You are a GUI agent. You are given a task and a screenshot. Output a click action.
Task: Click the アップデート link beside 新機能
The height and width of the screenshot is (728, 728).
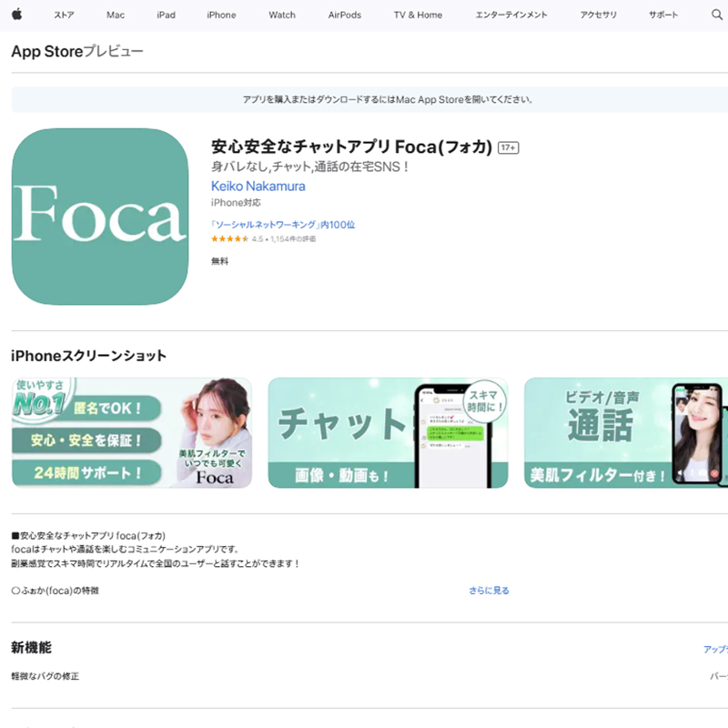[715, 649]
